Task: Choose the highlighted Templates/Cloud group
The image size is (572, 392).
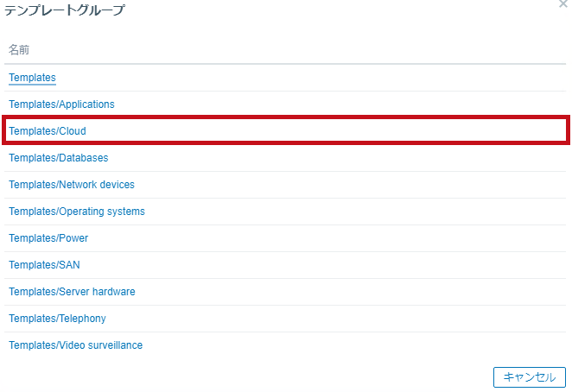Action: tap(48, 131)
